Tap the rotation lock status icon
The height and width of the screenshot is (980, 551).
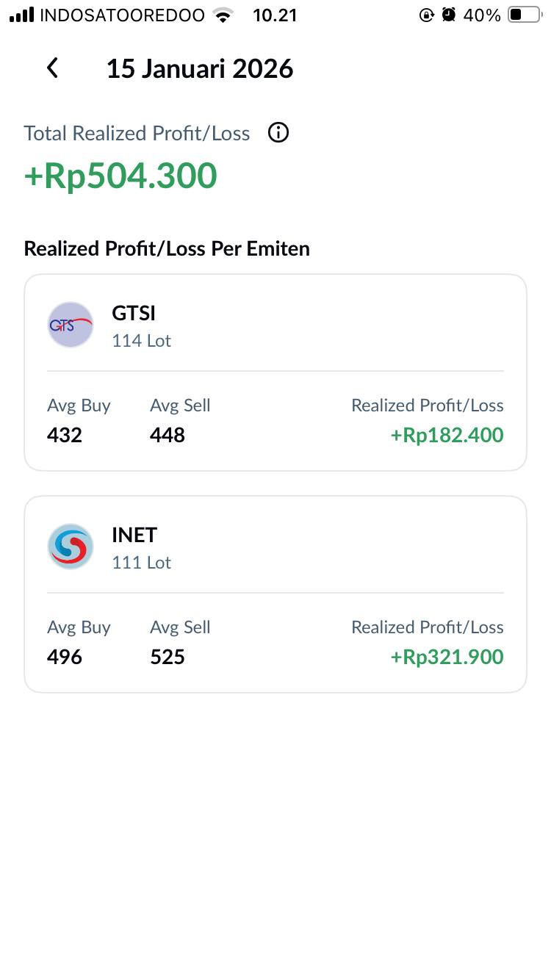[x=426, y=15]
